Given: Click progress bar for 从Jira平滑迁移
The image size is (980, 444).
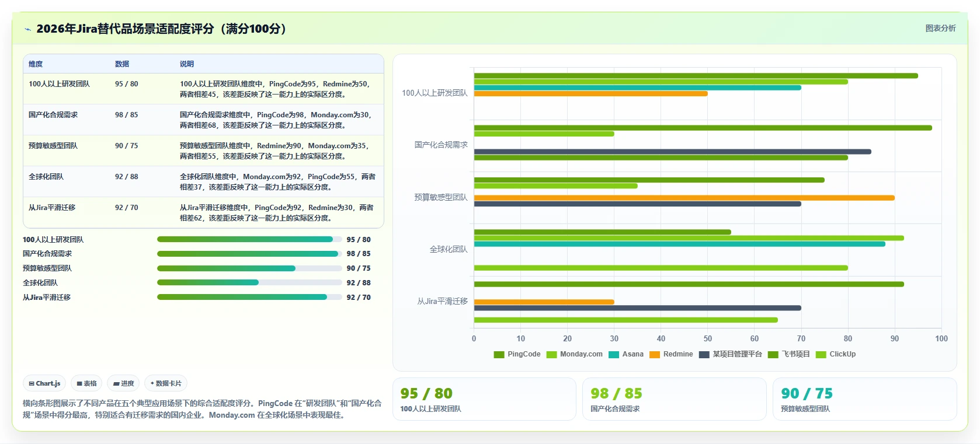Looking at the screenshot, I should pyautogui.click(x=249, y=297).
